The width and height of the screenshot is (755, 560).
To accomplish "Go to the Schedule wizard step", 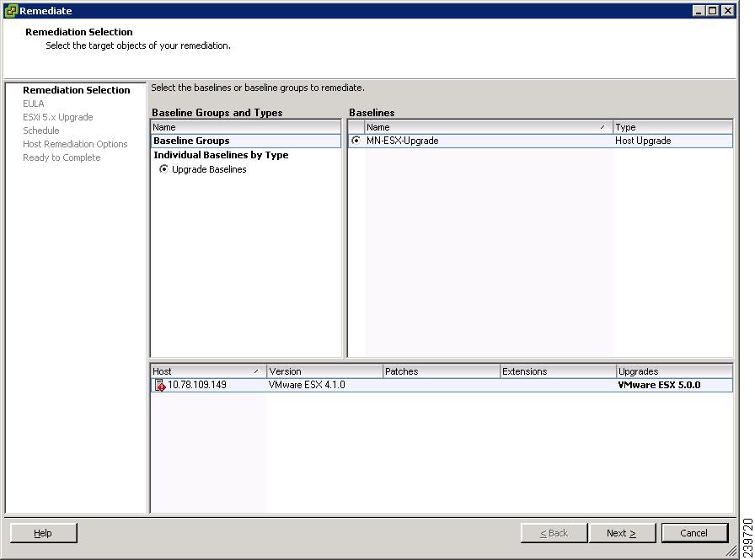I will pyautogui.click(x=41, y=131).
